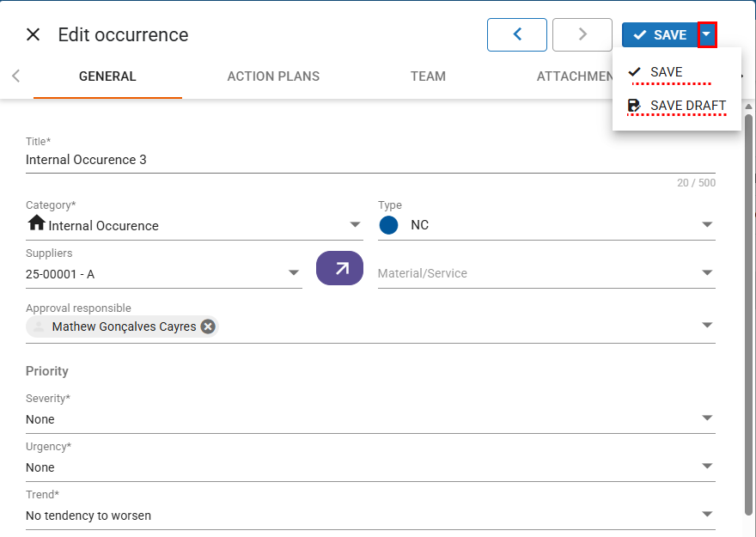
Task: Select SAVE from the dropdown menu
Action: (x=666, y=72)
